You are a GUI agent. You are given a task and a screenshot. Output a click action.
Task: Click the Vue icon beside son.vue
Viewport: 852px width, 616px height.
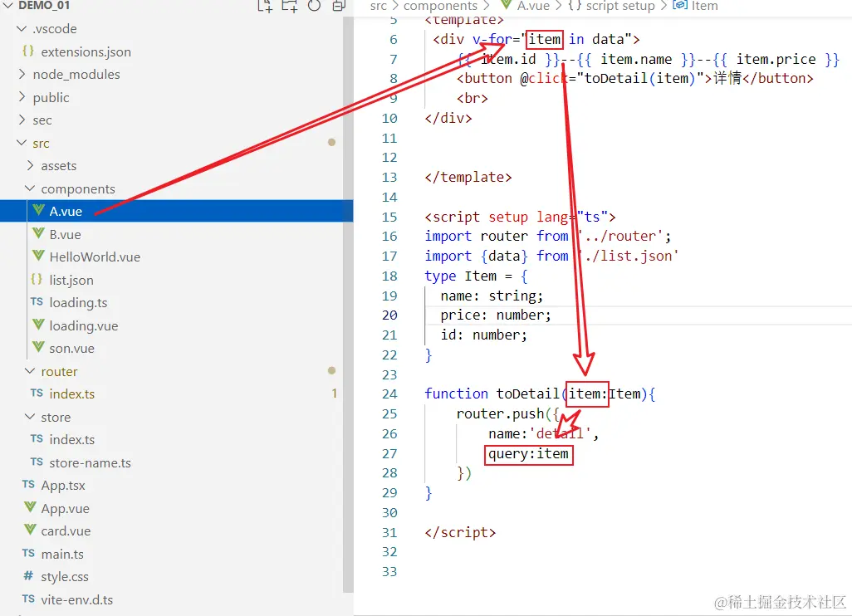38,347
